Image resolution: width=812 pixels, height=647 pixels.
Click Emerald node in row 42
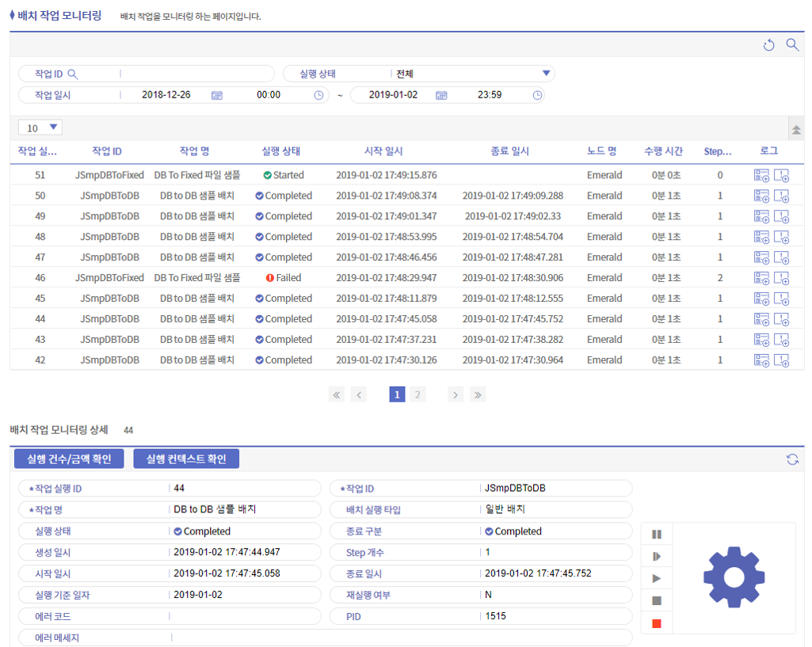tap(604, 360)
